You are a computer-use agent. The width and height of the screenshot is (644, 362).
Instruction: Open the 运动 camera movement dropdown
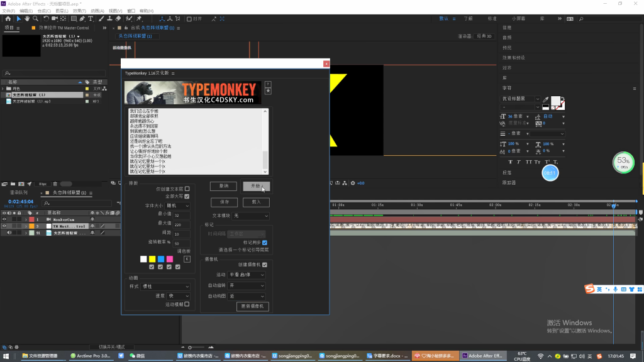(x=247, y=275)
